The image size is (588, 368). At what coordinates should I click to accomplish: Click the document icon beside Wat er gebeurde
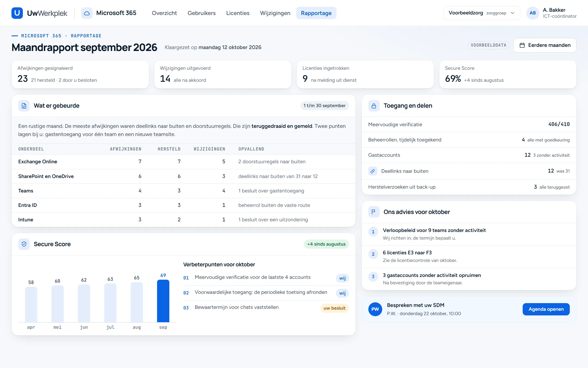(24, 106)
